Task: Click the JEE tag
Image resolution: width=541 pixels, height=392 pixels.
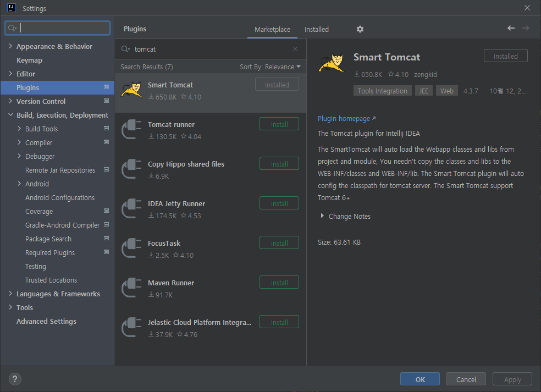Action: tap(424, 91)
